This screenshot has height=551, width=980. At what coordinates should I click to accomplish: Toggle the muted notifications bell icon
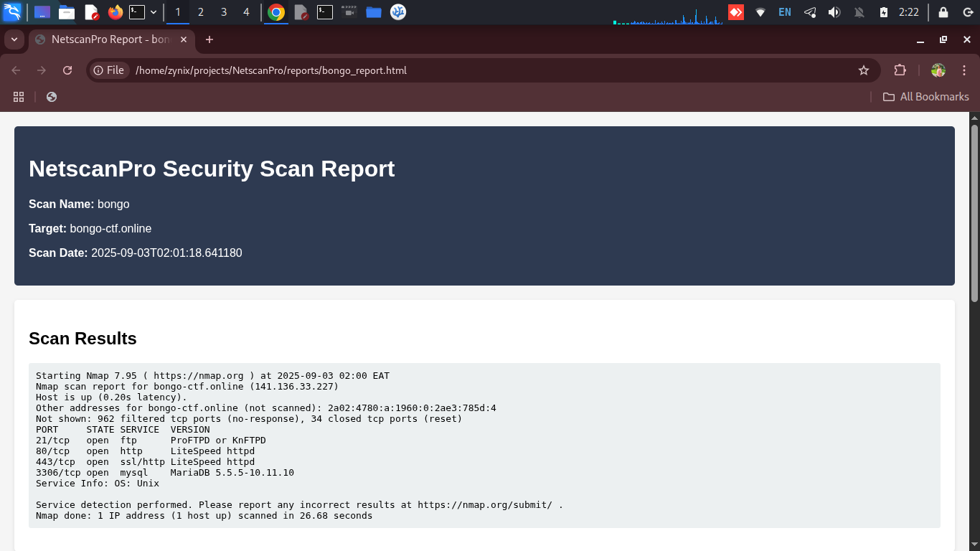click(859, 12)
